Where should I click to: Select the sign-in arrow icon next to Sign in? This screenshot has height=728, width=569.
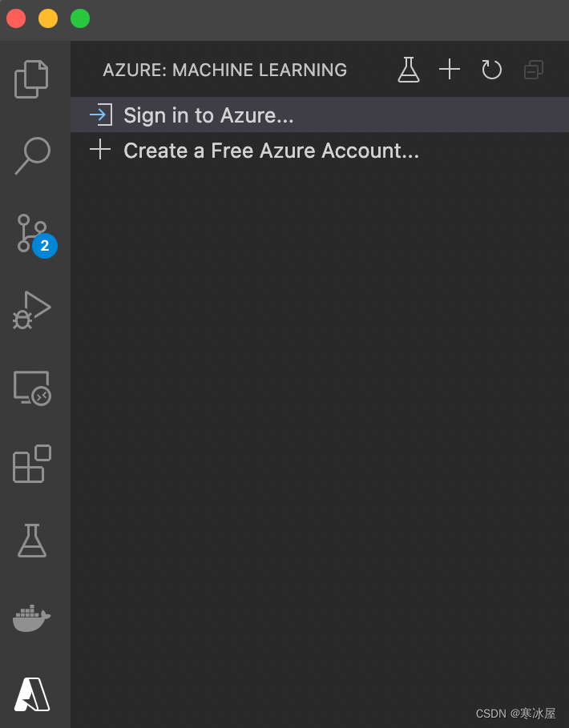click(99, 115)
